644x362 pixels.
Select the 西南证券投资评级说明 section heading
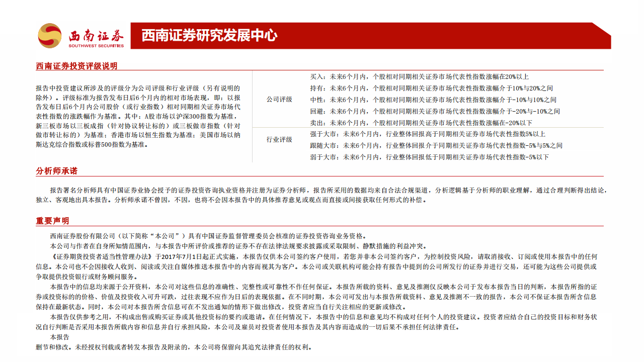pyautogui.click(x=76, y=66)
